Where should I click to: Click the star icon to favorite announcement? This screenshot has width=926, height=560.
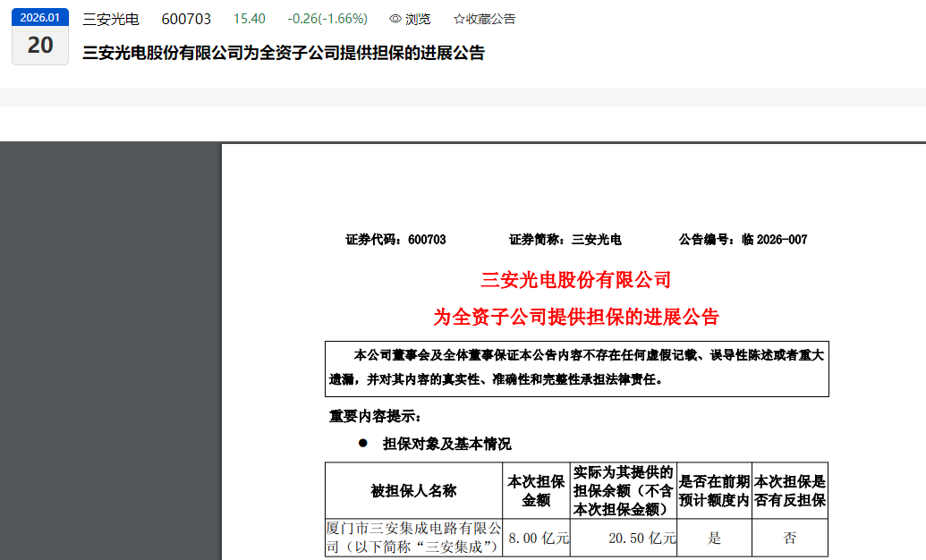459,19
